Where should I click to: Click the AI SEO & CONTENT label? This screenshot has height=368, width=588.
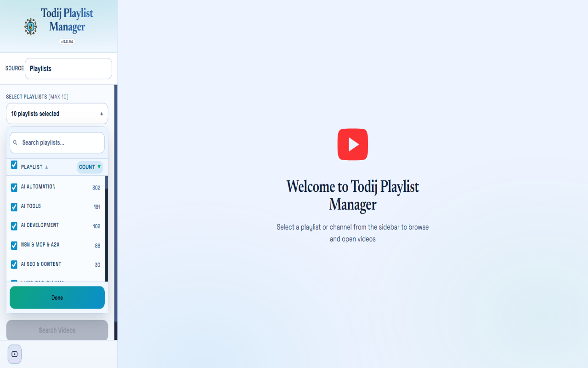[x=41, y=264]
